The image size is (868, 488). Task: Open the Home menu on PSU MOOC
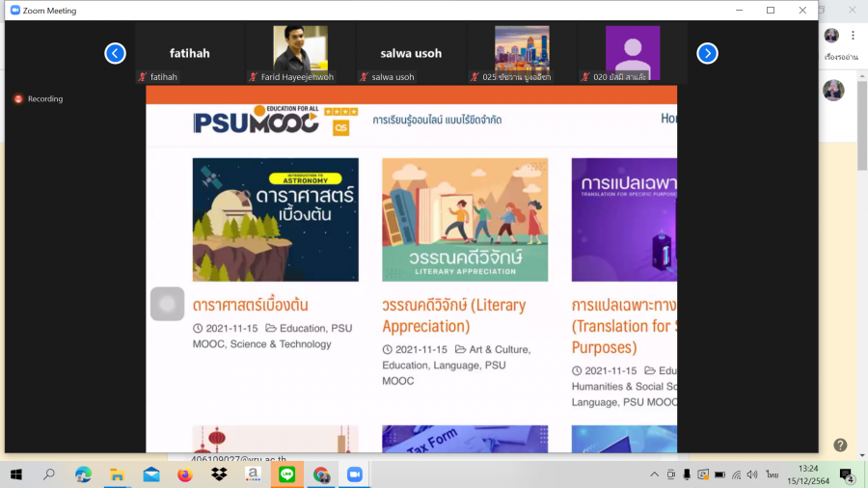(x=667, y=118)
